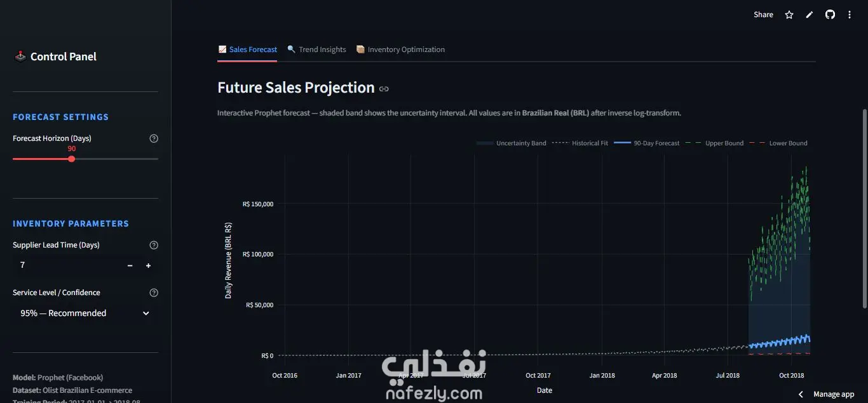The height and width of the screenshot is (403, 868).
Task: Toggle the 90-Day Forecast legend trace
Action: (648, 143)
